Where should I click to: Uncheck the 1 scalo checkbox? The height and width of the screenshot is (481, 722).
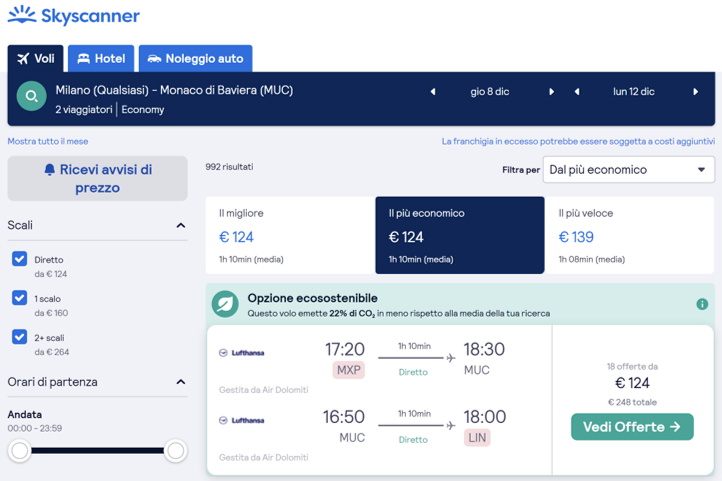click(x=19, y=298)
